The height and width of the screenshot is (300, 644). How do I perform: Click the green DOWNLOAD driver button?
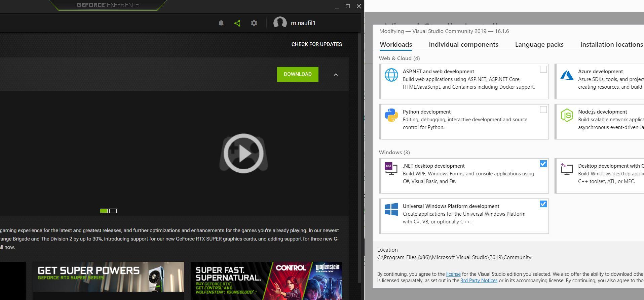[x=298, y=74]
